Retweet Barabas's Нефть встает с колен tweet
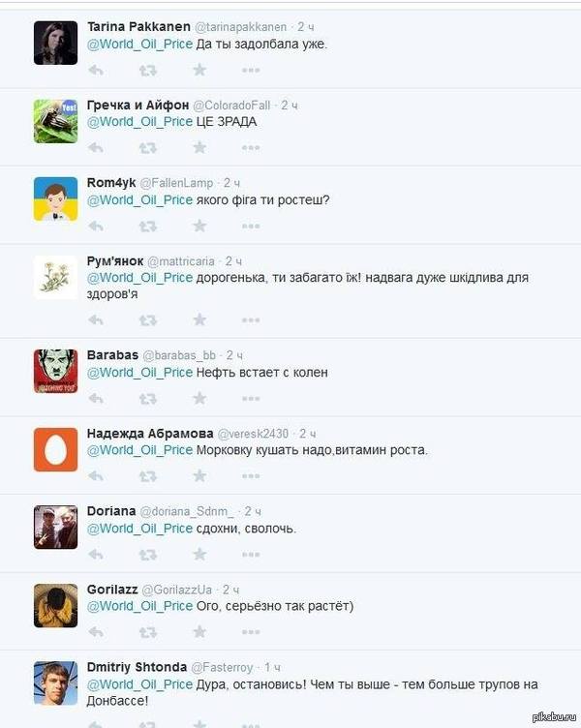The height and width of the screenshot is (728, 581). tap(148, 399)
